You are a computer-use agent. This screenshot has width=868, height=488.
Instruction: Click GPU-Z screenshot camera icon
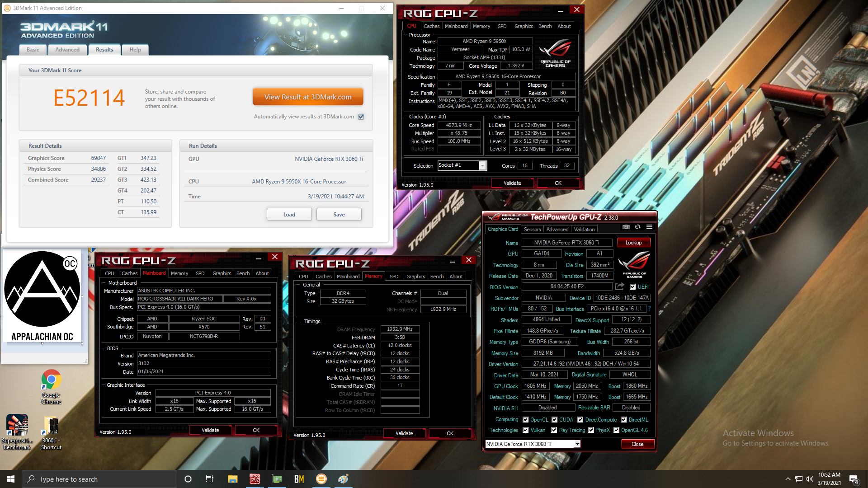(626, 227)
